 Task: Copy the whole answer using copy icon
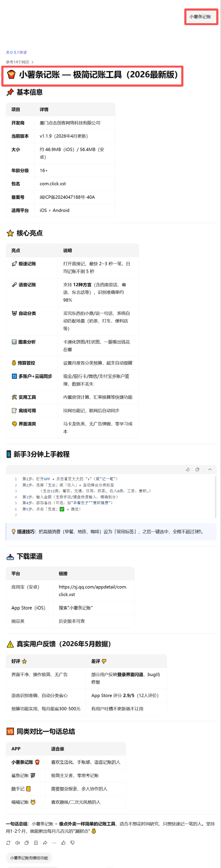[27, 843]
